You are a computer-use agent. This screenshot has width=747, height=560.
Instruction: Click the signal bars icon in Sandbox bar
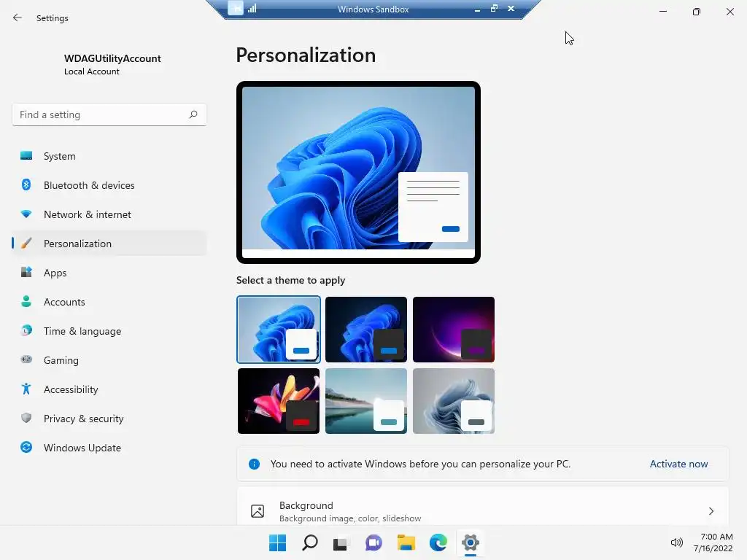252,9
